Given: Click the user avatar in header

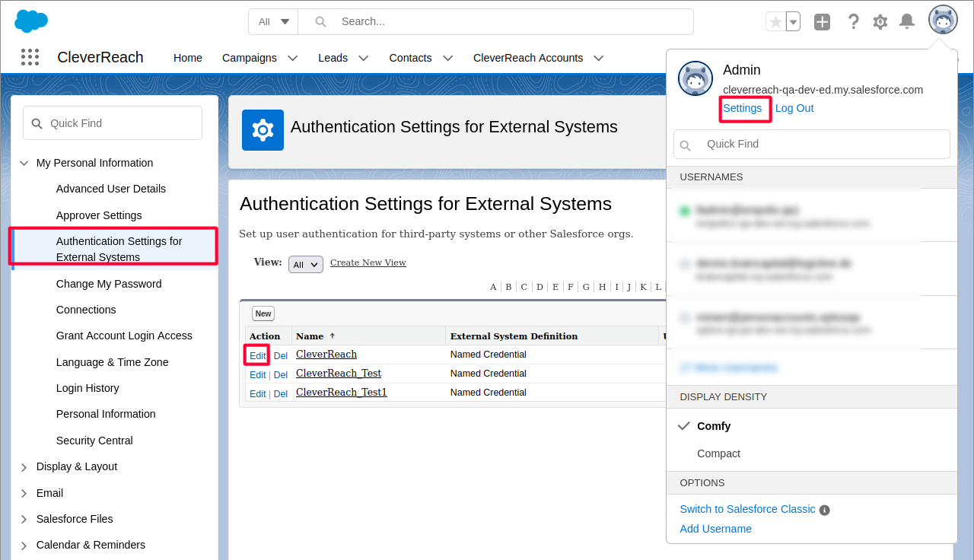Looking at the screenshot, I should click(x=943, y=20).
